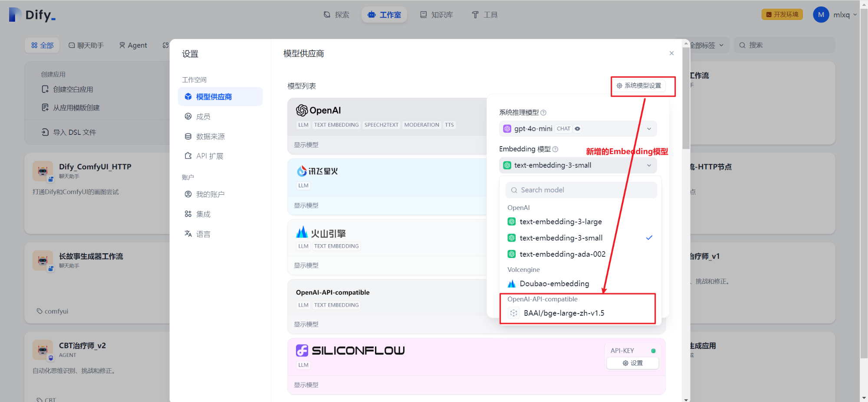Click the 探索 navigation icon

[x=336, y=14]
